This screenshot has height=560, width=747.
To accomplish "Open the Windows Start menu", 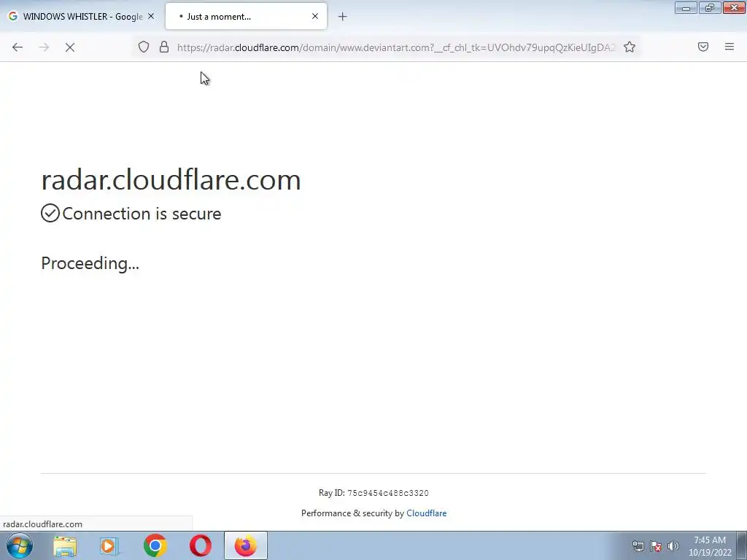I will tap(20, 545).
